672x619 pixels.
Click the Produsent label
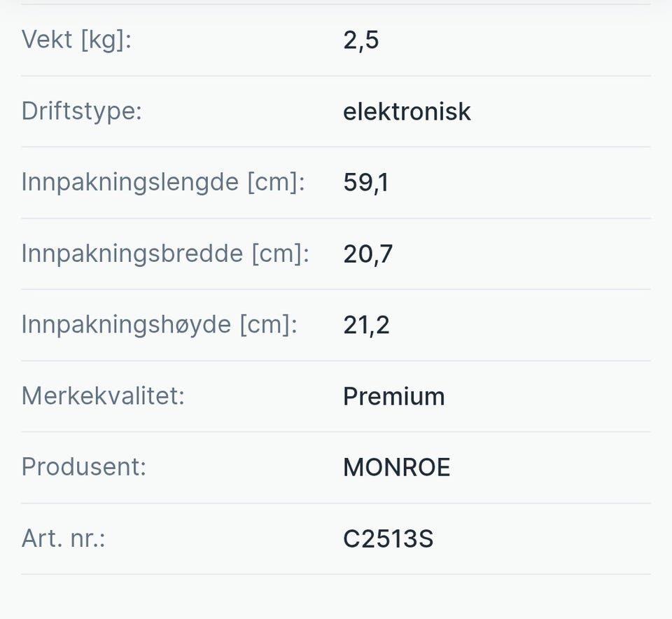coord(83,467)
